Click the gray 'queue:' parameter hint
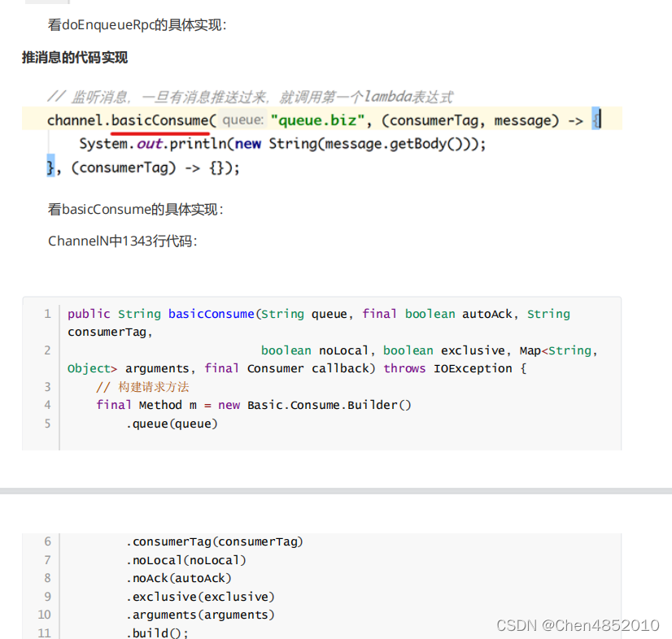Screen dimensions: 672x639 pyautogui.click(x=242, y=120)
